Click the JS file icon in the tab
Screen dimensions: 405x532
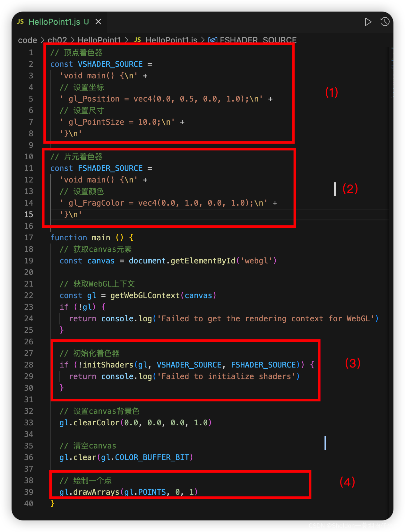(x=21, y=22)
